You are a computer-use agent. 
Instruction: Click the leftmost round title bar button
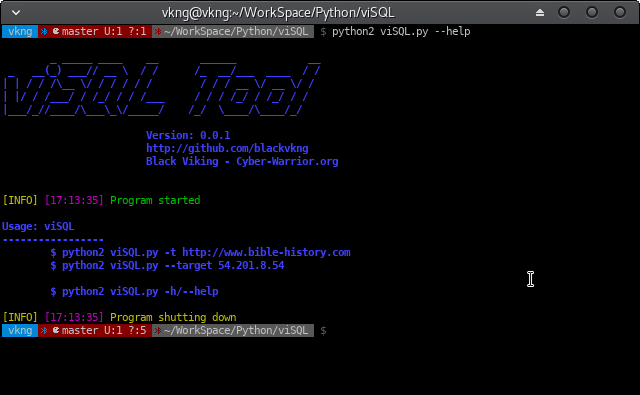pyautogui.click(x=564, y=13)
